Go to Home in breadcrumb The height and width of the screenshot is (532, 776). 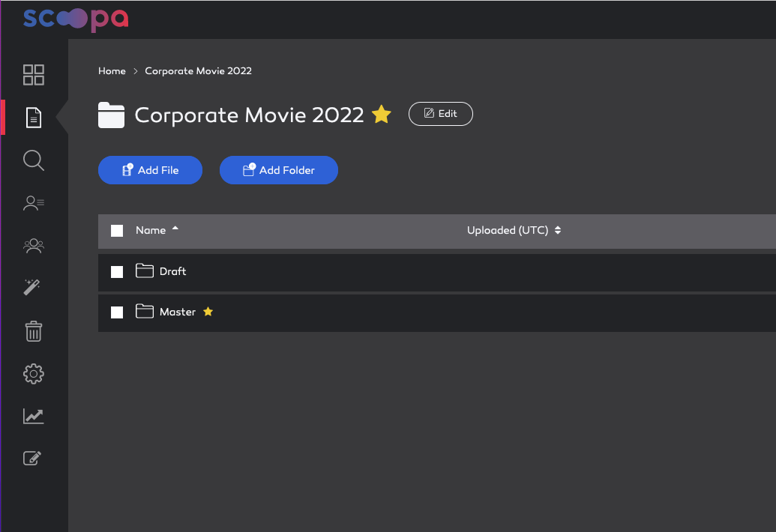pyautogui.click(x=112, y=70)
